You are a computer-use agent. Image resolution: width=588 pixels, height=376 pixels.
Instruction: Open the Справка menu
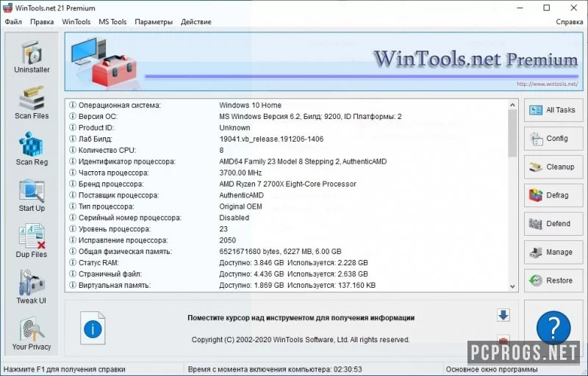pyautogui.click(x=569, y=22)
